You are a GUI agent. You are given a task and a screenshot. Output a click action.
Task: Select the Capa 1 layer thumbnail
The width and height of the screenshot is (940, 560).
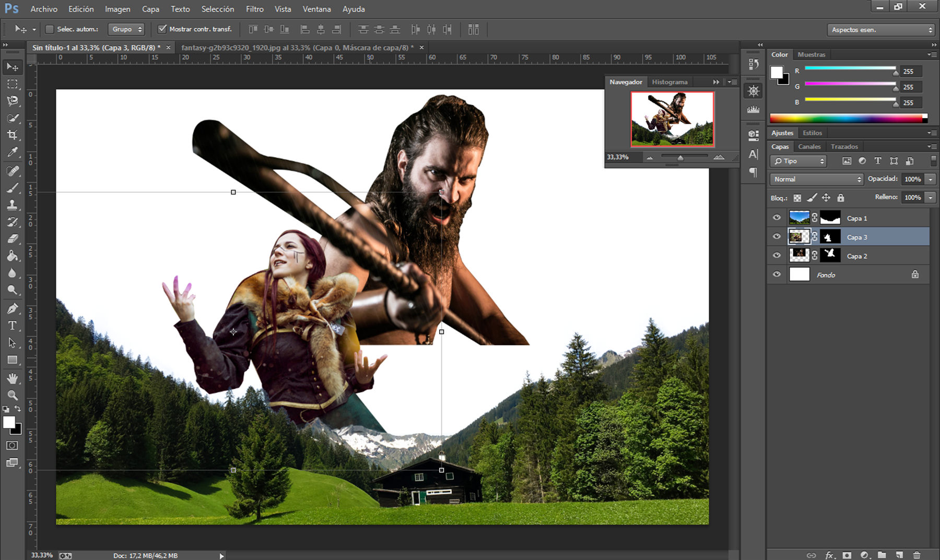[799, 218]
